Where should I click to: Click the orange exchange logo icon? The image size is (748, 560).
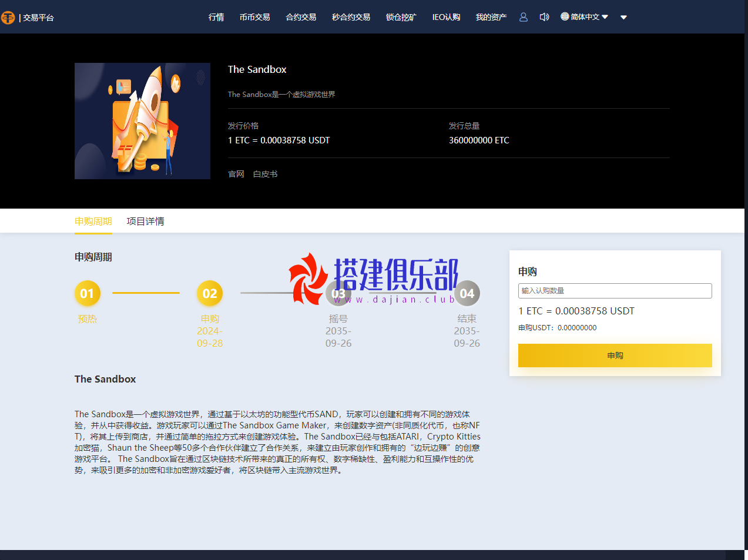(x=8, y=17)
